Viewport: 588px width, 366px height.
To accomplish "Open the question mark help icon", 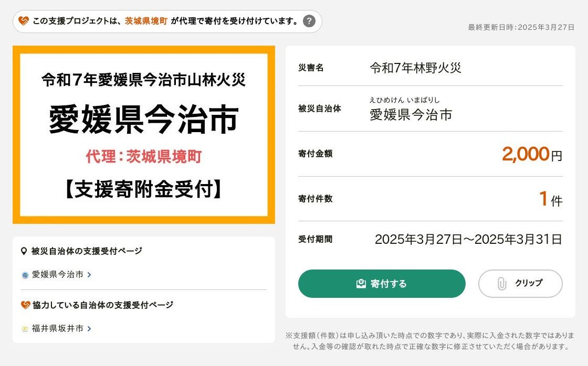I will tap(310, 21).
